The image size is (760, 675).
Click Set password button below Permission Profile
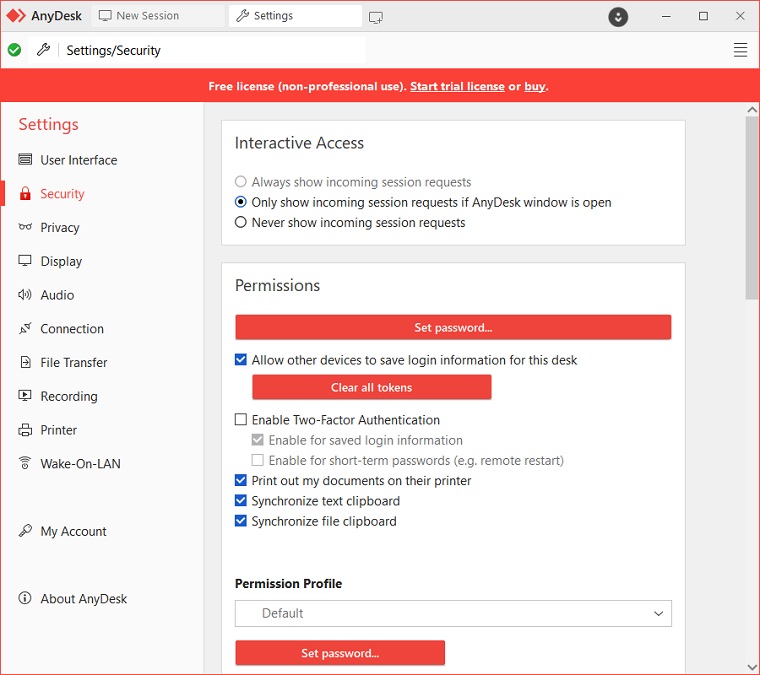[x=340, y=653]
